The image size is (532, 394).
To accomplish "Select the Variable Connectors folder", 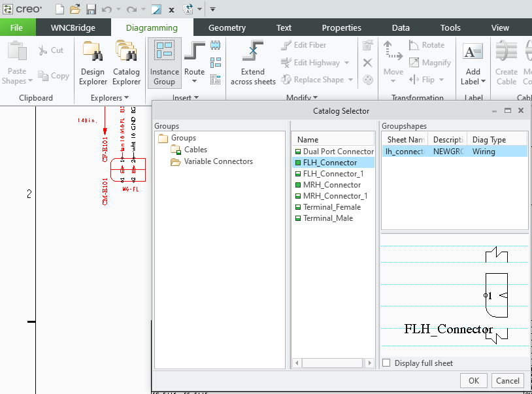I will click(218, 161).
